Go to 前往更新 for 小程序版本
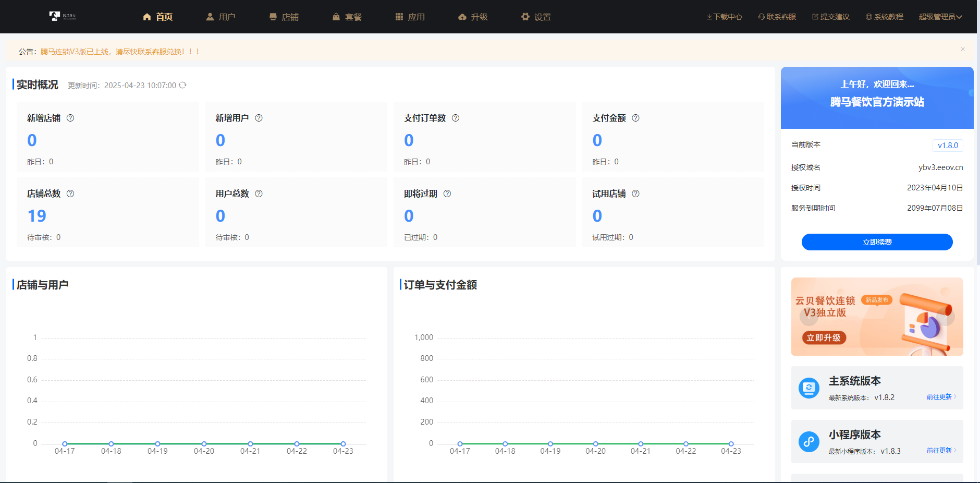Viewport: 980px width, 483px height. [x=941, y=451]
